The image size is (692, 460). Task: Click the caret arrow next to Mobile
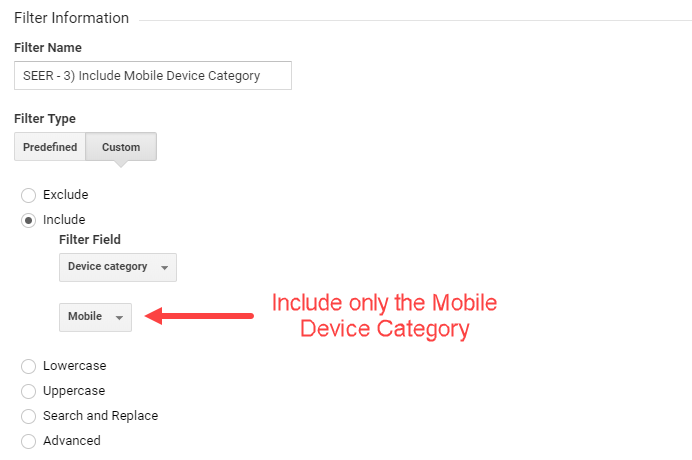[119, 318]
